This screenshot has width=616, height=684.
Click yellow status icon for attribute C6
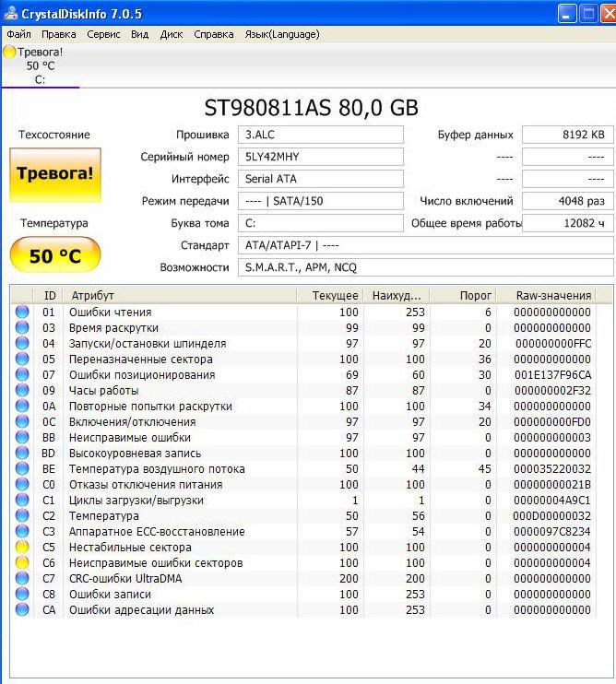coord(22,563)
